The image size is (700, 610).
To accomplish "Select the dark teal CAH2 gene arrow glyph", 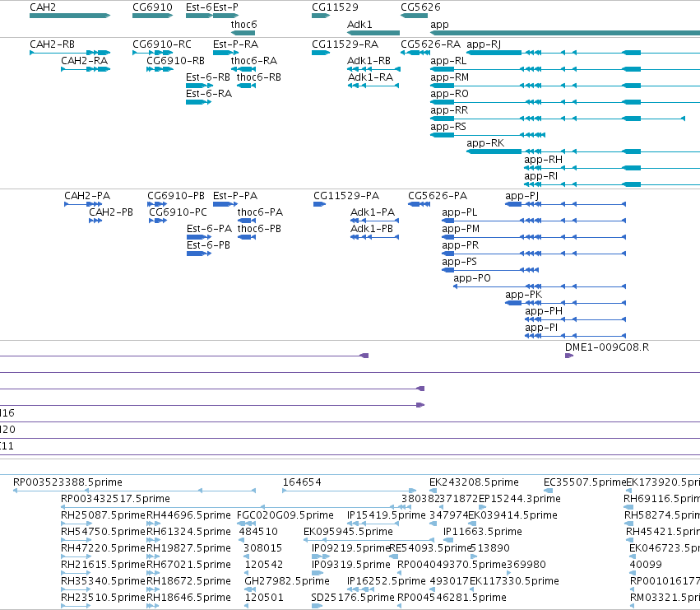I will point(70,16).
